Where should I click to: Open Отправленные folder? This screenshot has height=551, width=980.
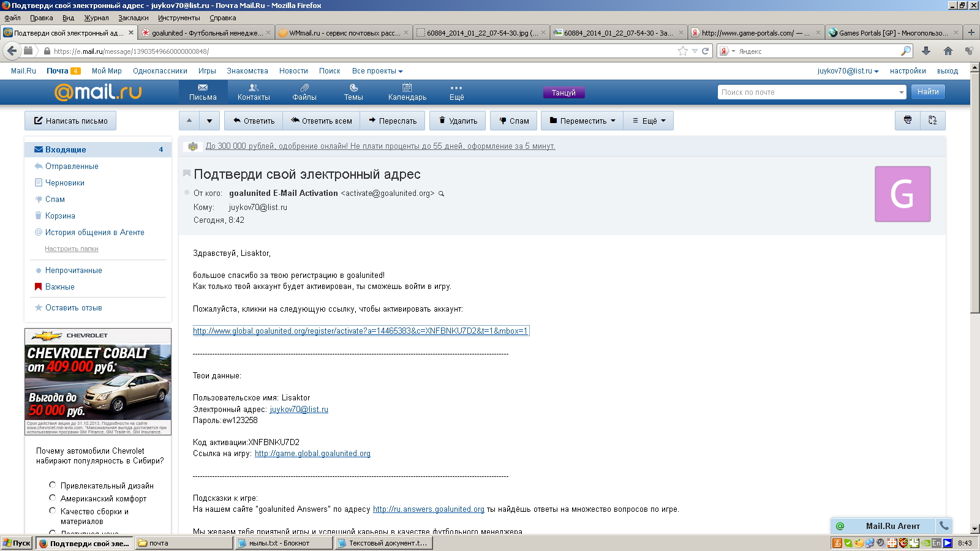72,166
